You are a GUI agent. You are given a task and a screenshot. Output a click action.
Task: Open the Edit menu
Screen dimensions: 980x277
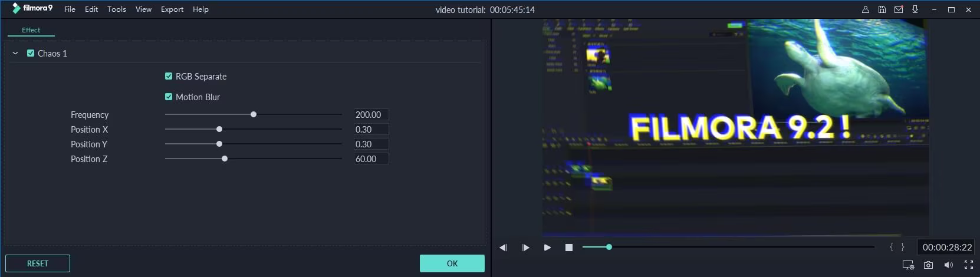(x=91, y=9)
